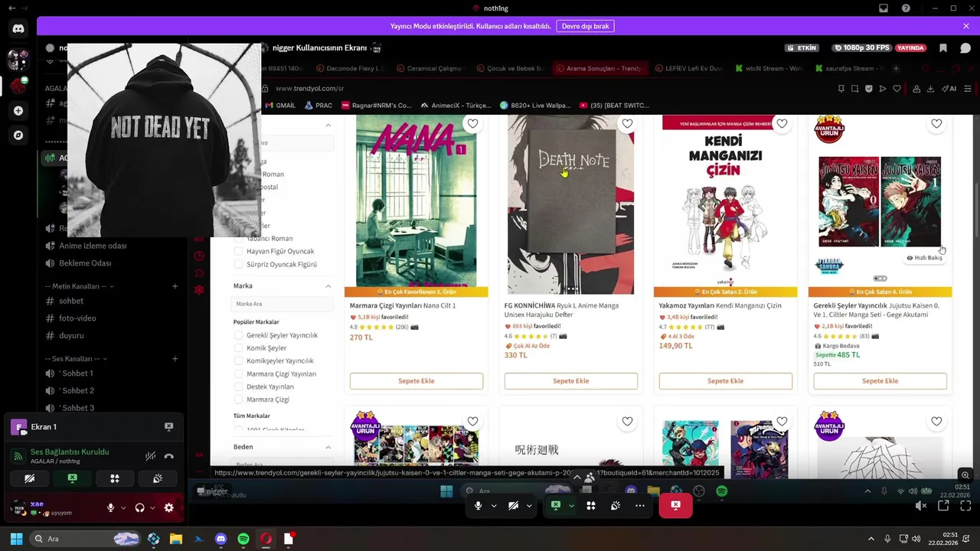Click the downloads icon in browser toolbar
The width and height of the screenshot is (980, 551).
coord(930,89)
